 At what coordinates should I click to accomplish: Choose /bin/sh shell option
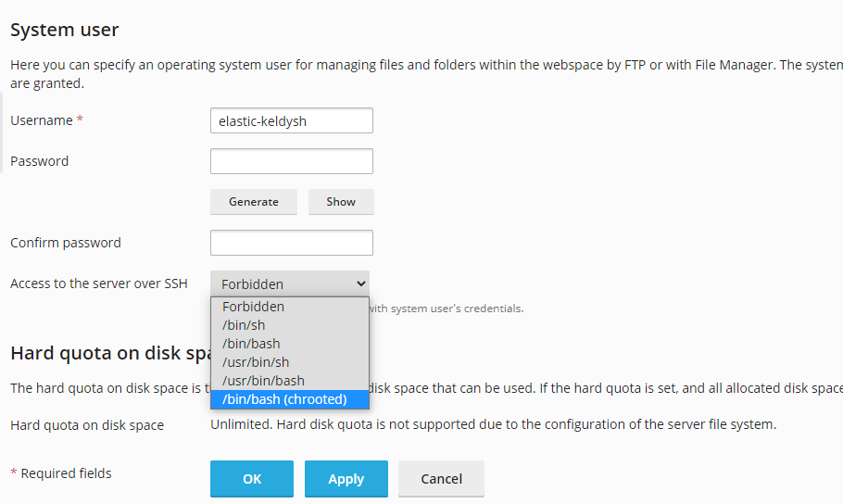(x=290, y=325)
